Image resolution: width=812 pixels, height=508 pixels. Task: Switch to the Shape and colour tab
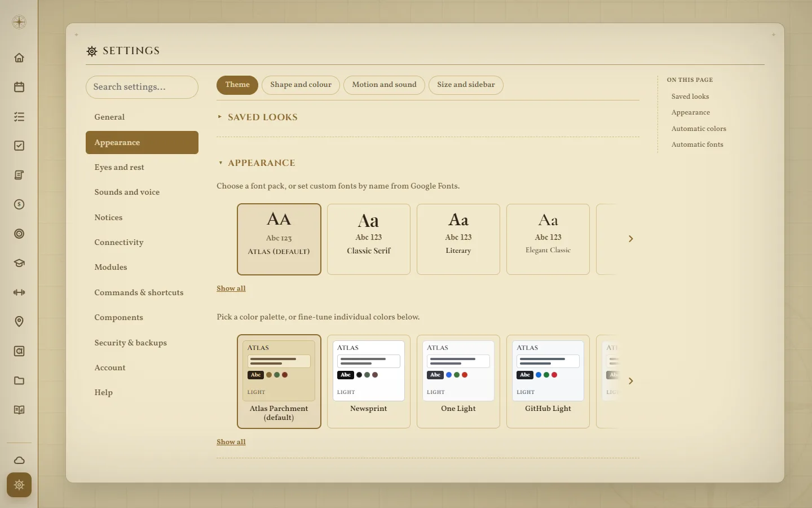click(301, 85)
